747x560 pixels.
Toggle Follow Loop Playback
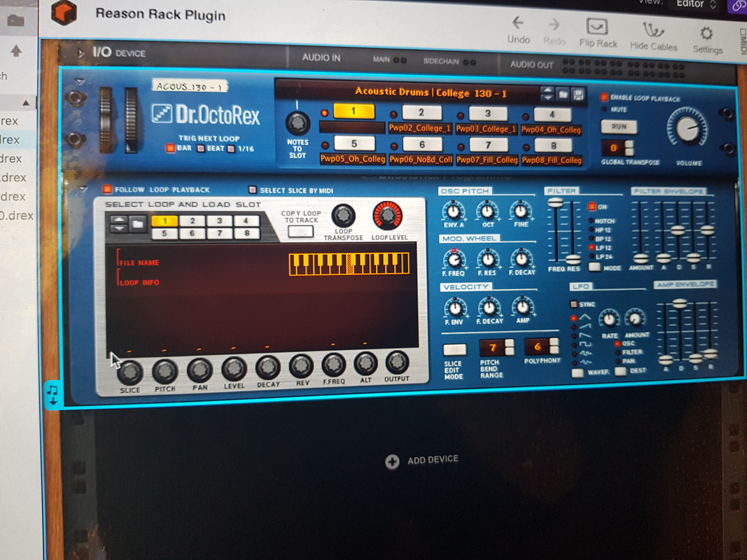click(106, 189)
